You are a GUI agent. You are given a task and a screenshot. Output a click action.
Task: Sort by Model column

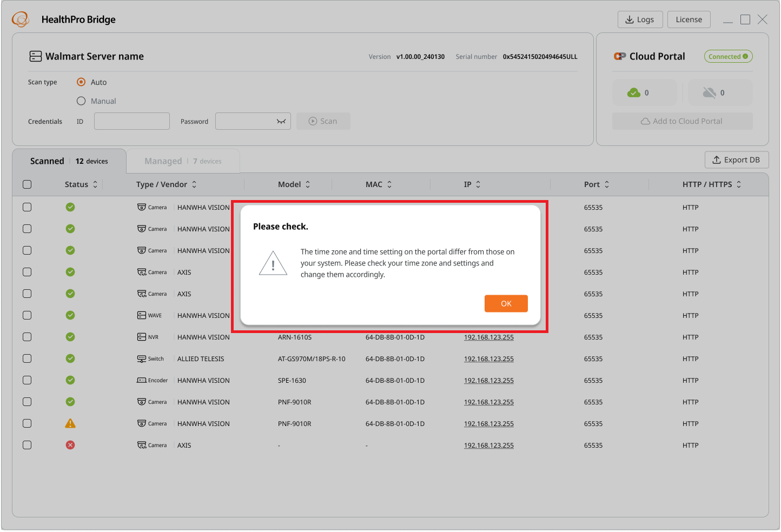[x=308, y=184]
